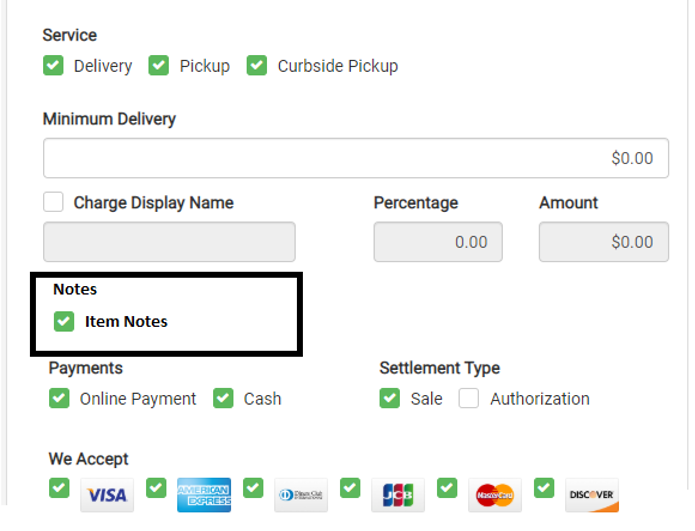Disable Curbside Pickup service
The height and width of the screenshot is (531, 695).
click(x=257, y=66)
